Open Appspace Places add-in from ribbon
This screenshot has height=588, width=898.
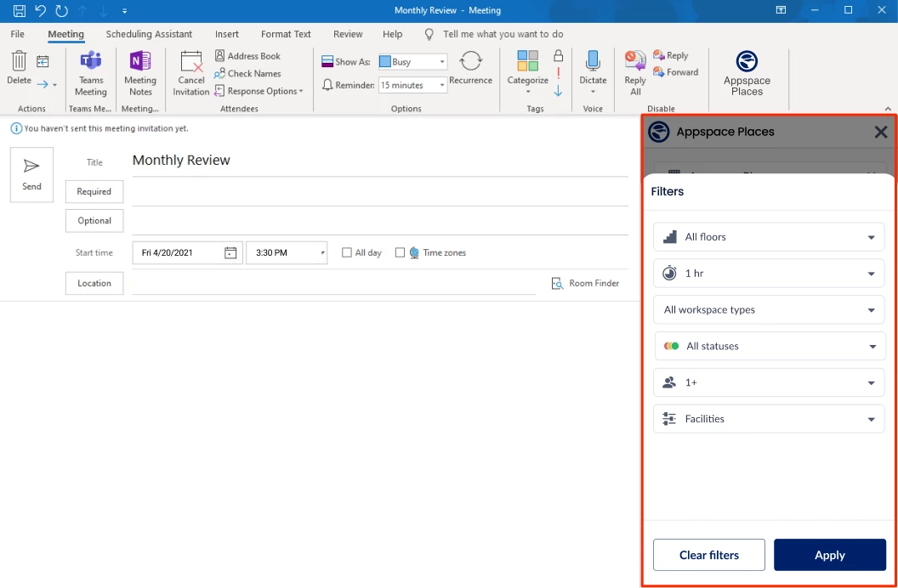747,73
